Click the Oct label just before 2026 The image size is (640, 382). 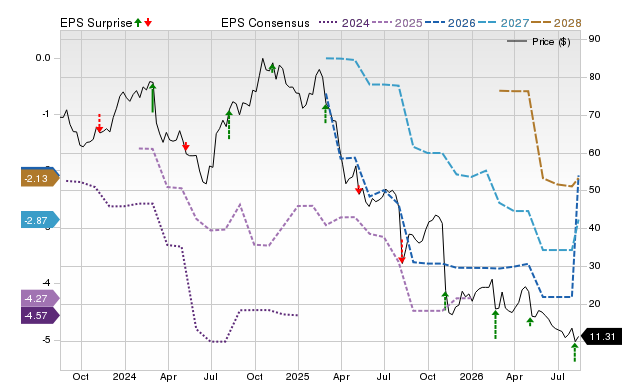428,376
